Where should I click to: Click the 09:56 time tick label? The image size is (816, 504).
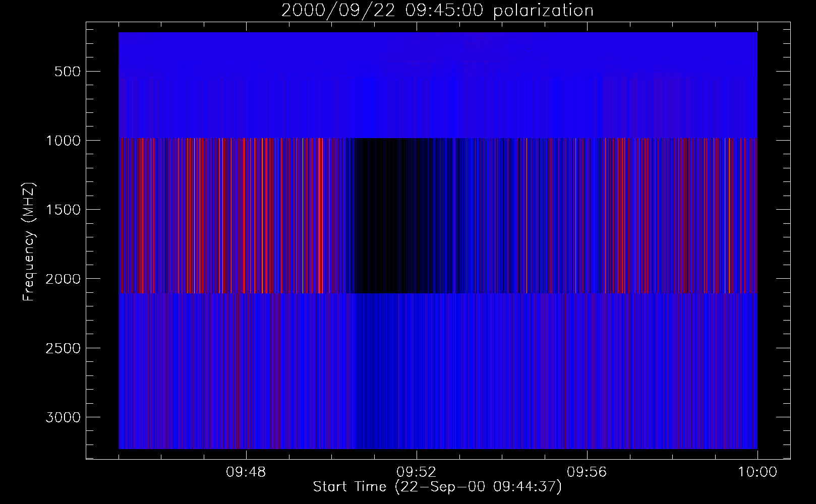587,473
